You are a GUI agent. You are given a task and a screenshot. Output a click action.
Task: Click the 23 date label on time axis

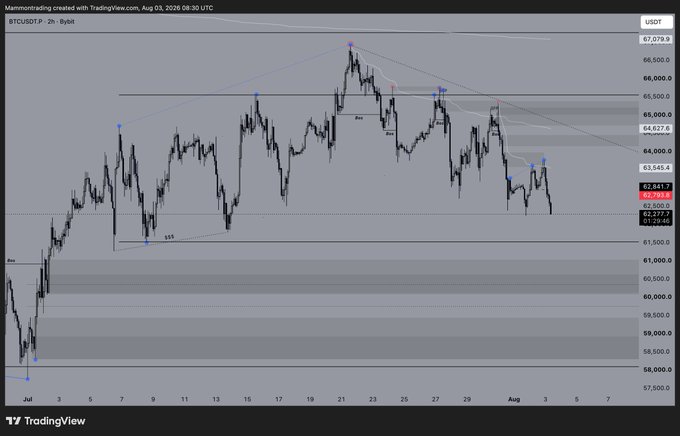(373, 400)
